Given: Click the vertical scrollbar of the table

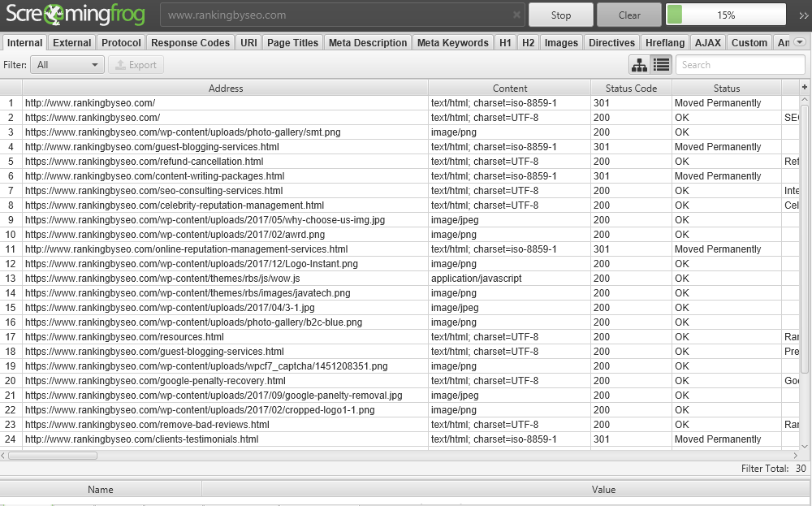Looking at the screenshot, I should click(804, 238).
